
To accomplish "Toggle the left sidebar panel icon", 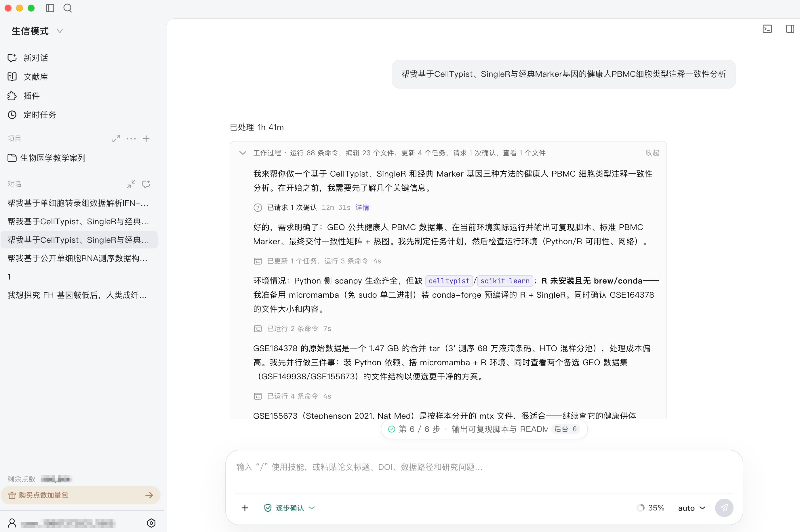I will [x=50, y=8].
